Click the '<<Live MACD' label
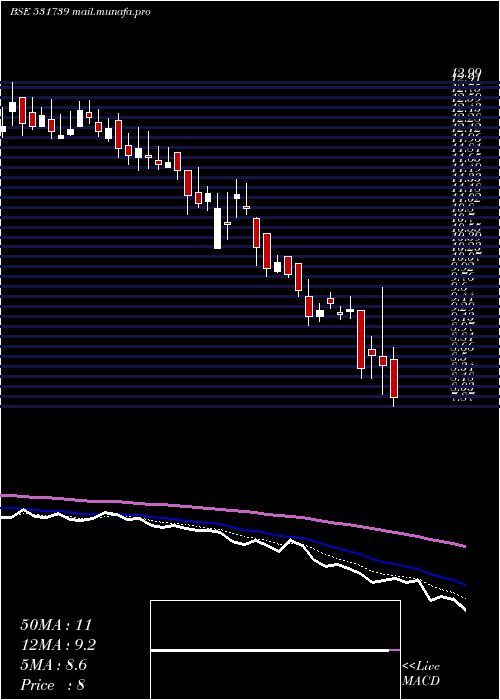 pyautogui.click(x=421, y=674)
